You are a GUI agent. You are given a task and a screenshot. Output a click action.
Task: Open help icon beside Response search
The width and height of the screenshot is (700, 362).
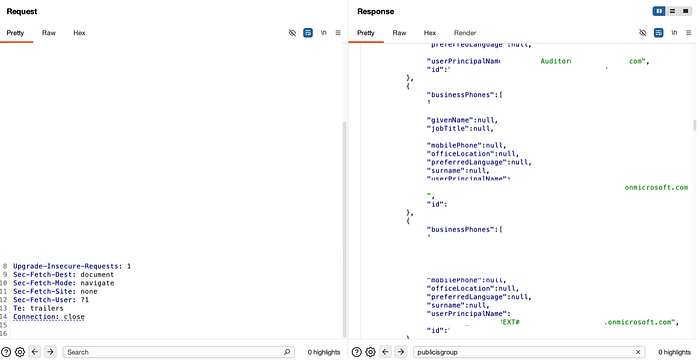click(356, 352)
